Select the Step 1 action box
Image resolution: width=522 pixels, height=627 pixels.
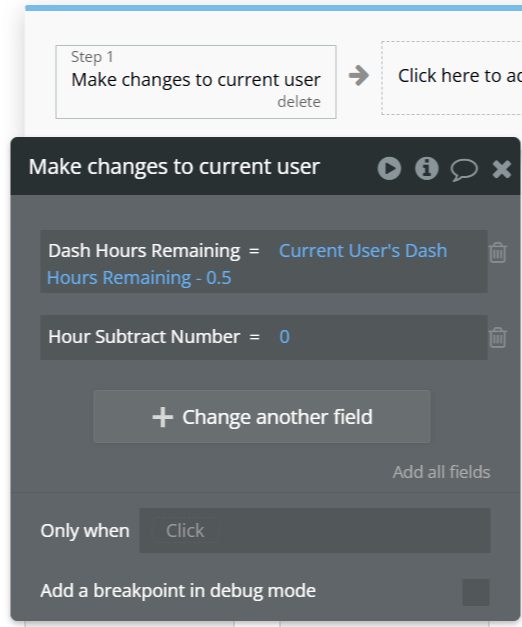[196, 82]
